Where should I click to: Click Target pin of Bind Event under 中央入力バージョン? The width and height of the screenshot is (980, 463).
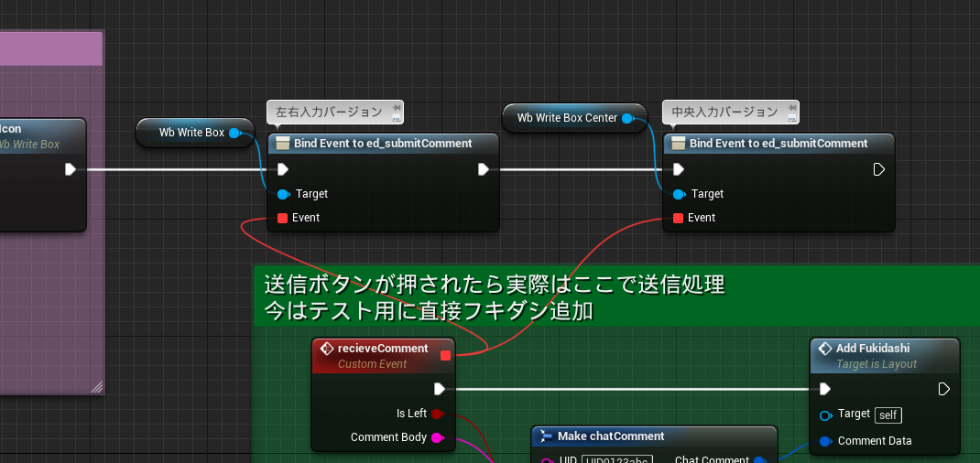pos(680,194)
